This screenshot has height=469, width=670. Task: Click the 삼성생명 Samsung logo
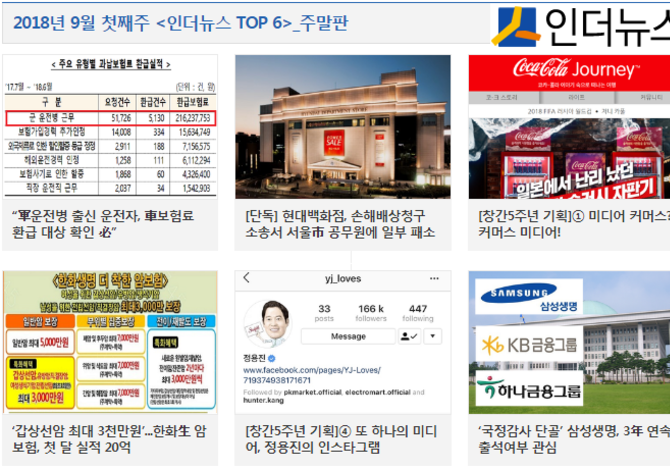tap(529, 296)
